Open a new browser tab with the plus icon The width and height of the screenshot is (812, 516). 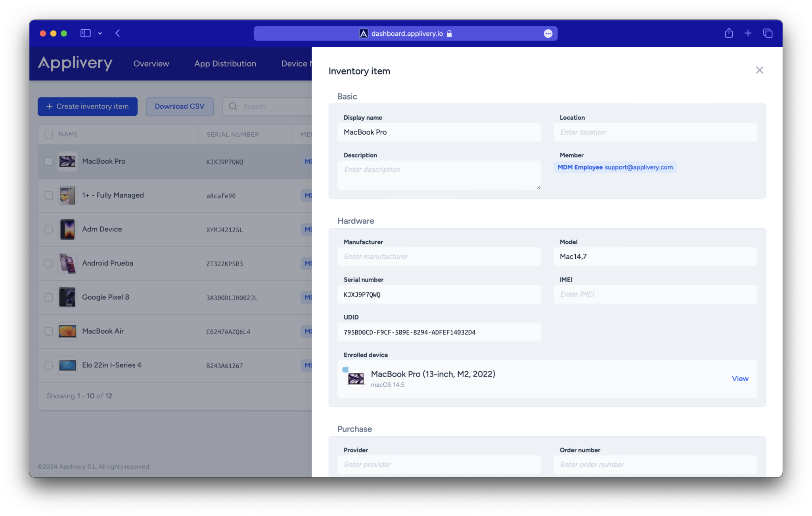pos(748,33)
